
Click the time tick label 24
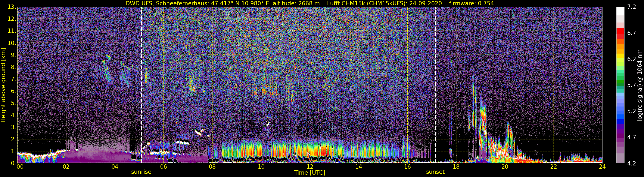pyautogui.click(x=602, y=167)
